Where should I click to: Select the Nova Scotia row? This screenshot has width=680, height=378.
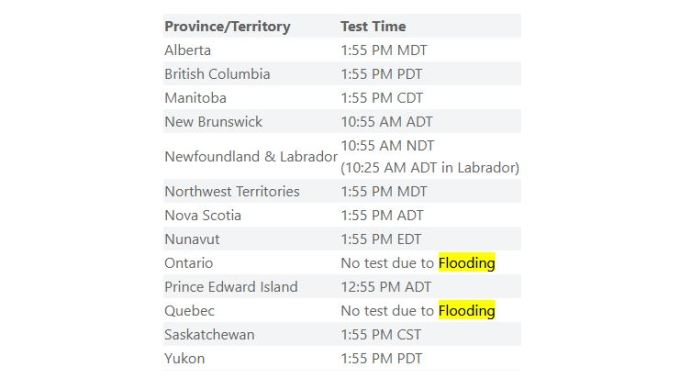coord(342,215)
